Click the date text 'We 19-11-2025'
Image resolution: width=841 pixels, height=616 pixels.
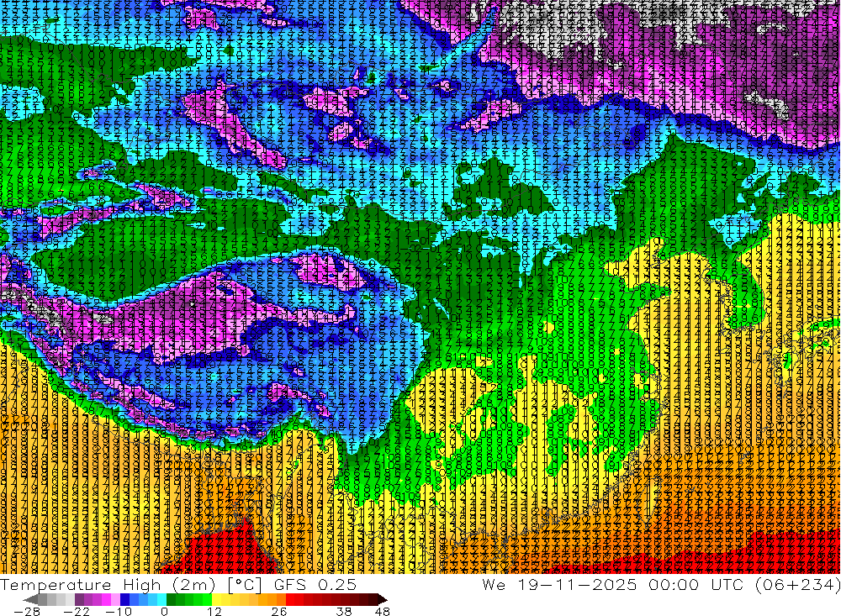[559, 584]
